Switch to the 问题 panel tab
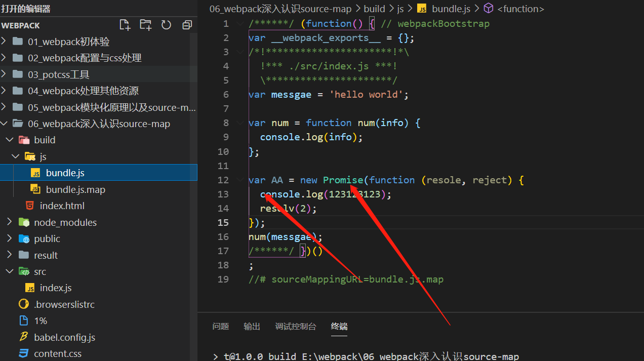Screen dimensions: 644x361 [x=221, y=327]
